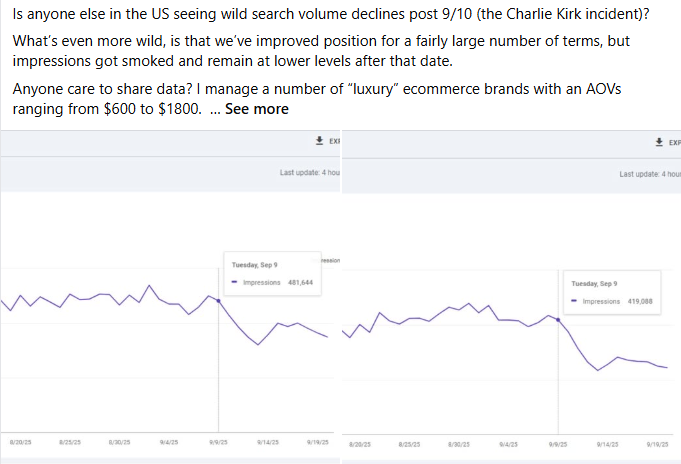Click 8/20/25 axis label on left chart
Screen dimensions: 681x464
pos(18,441)
